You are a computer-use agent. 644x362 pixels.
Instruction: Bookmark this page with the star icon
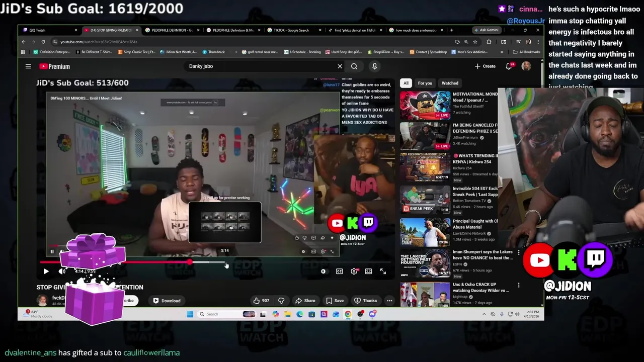pos(475,42)
